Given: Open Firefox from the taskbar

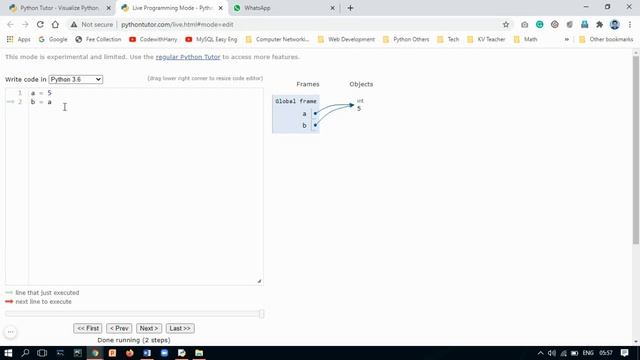Looking at the screenshot, I should pyautogui.click(x=130, y=353).
